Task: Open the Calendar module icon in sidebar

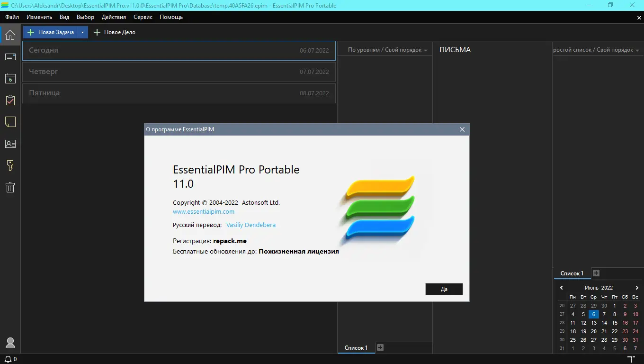Action: (x=10, y=79)
